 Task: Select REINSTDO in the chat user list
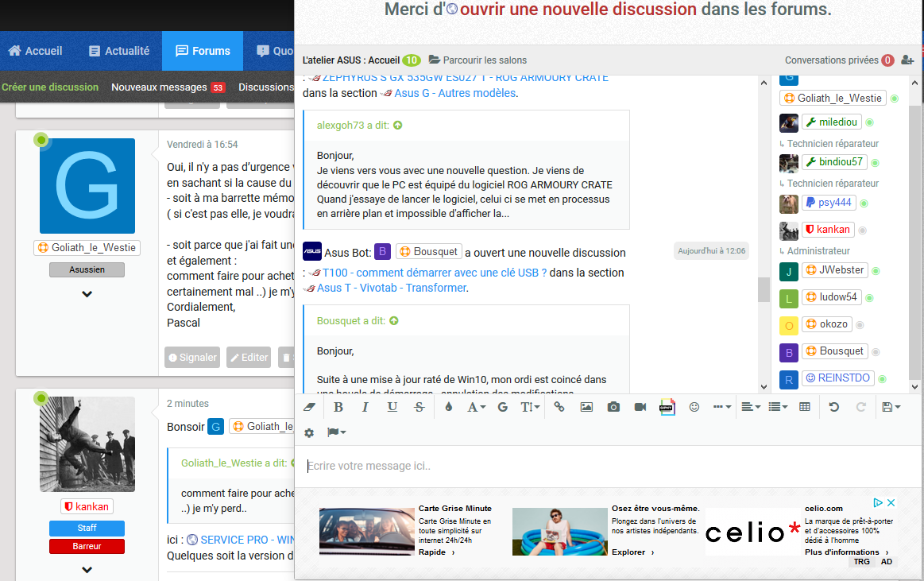click(x=838, y=378)
